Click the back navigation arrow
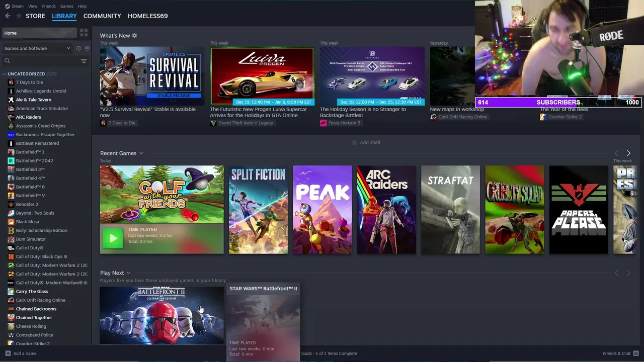 click(8, 16)
